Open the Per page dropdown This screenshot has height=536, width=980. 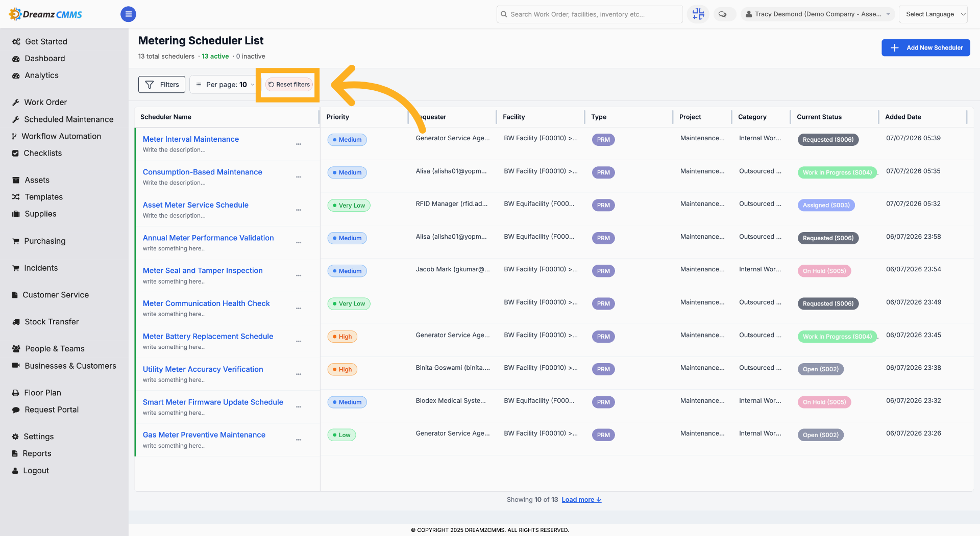pos(225,85)
